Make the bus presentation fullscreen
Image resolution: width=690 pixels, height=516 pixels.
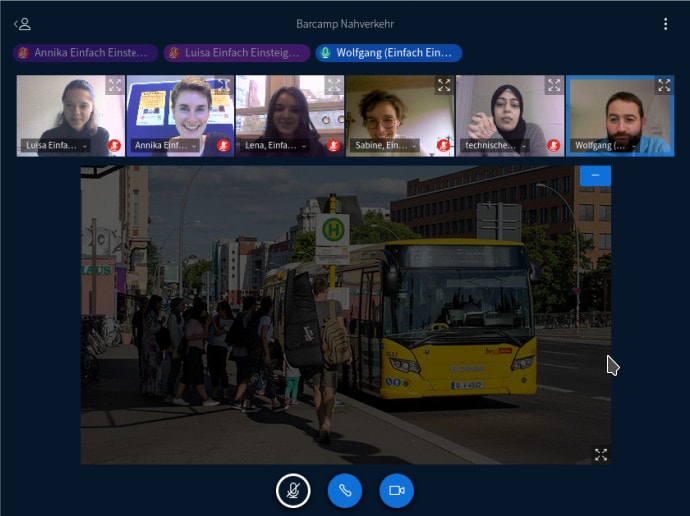tap(600, 454)
